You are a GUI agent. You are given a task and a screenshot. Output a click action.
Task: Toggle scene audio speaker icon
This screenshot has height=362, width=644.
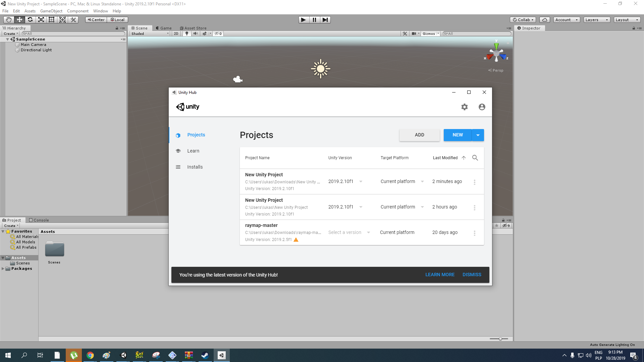tap(196, 34)
